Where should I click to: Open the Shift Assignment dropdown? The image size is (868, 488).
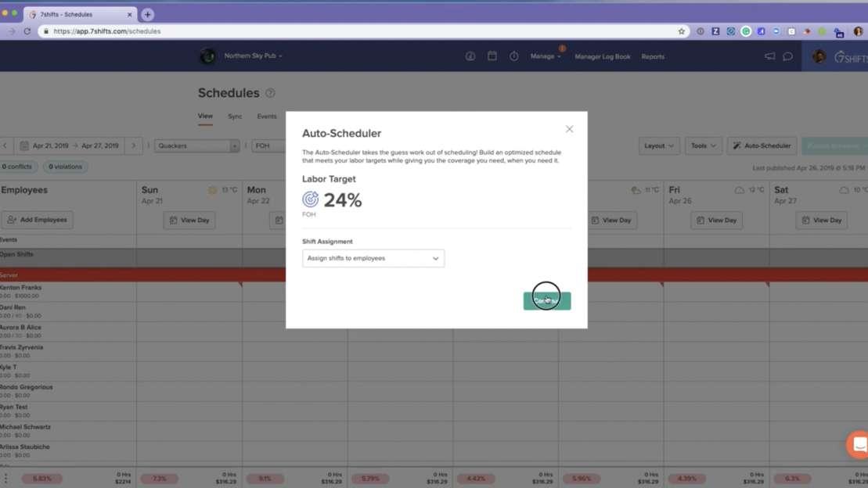[373, 258]
